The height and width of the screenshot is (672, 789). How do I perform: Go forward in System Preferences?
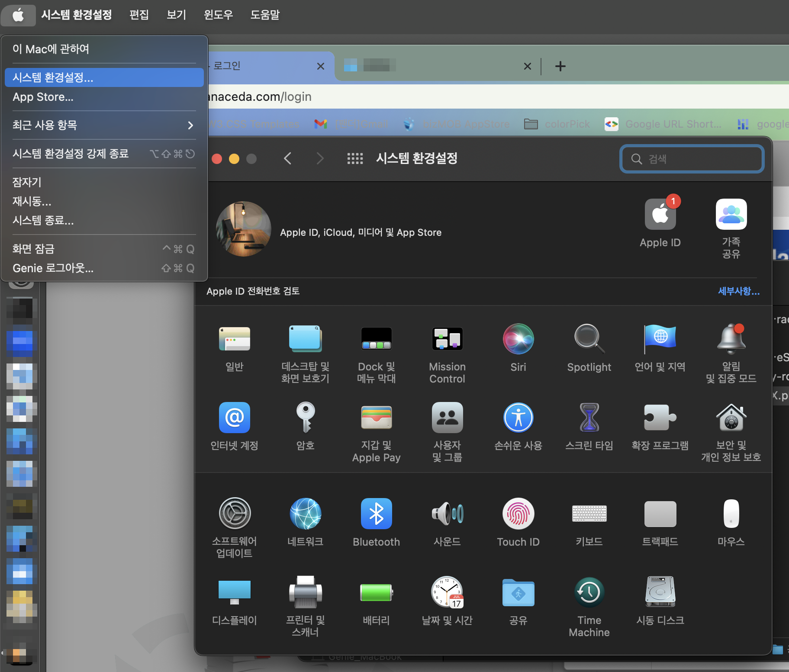coord(320,158)
